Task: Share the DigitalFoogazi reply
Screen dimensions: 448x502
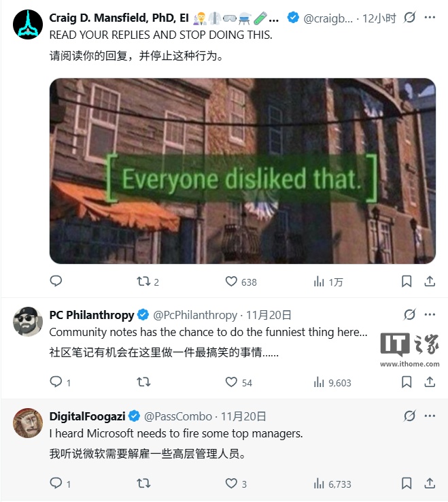Action: click(430, 483)
